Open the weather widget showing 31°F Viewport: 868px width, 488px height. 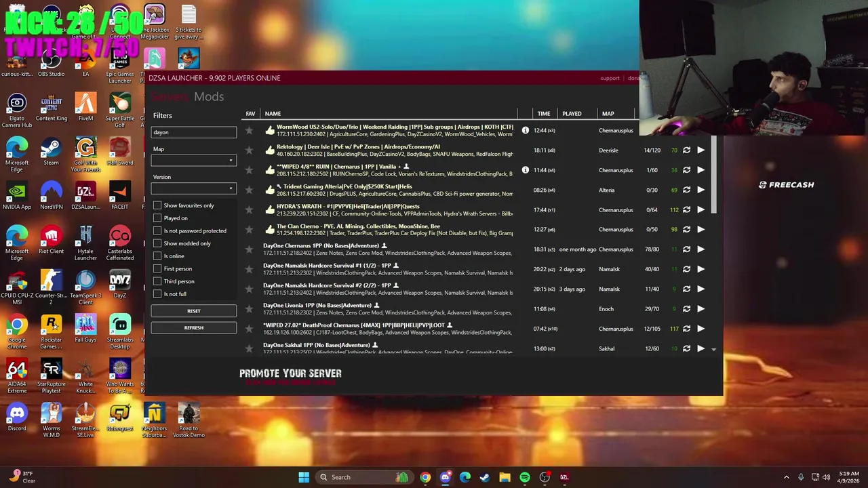tap(22, 476)
